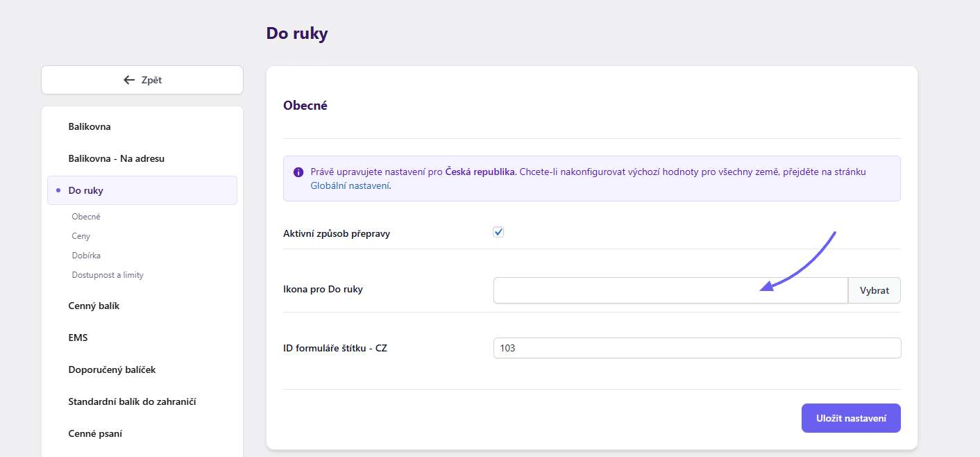This screenshot has width=980, height=457.
Task: Go to the Obecné subsection
Action: click(x=86, y=217)
